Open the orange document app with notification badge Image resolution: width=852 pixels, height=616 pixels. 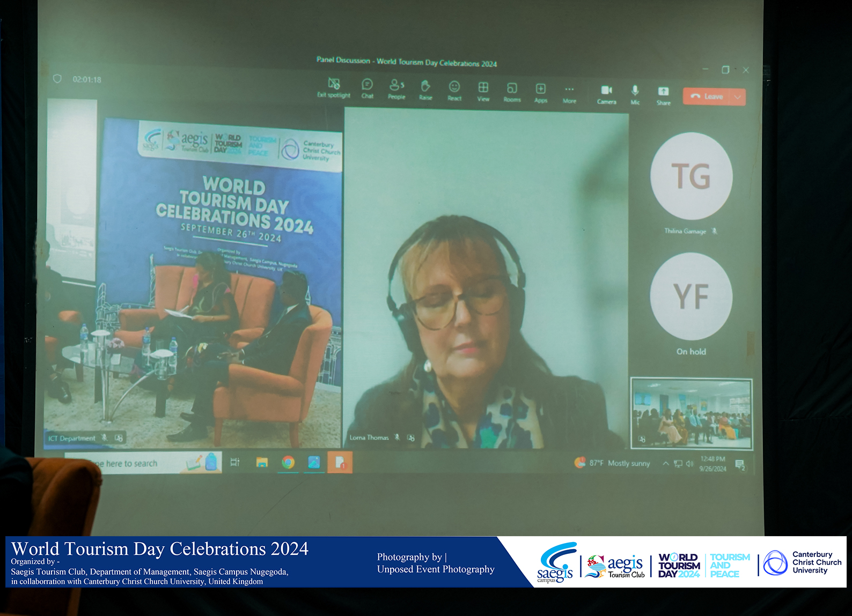tap(340, 462)
